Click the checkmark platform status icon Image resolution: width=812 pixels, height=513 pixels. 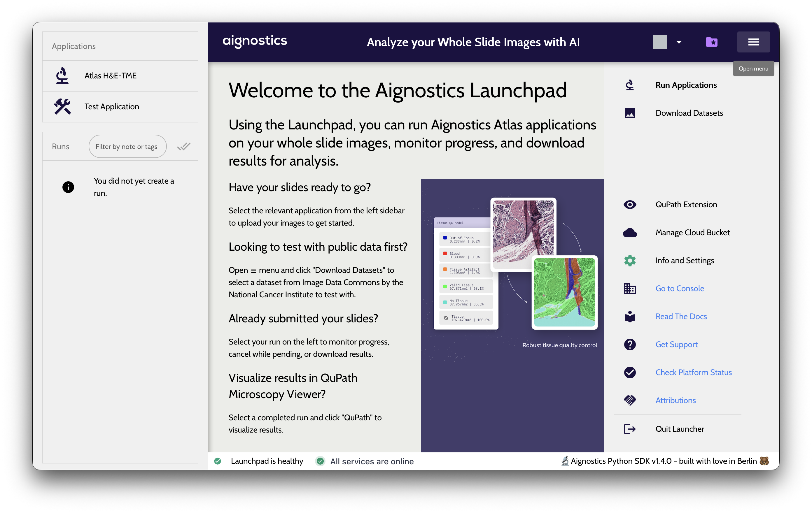coord(630,373)
